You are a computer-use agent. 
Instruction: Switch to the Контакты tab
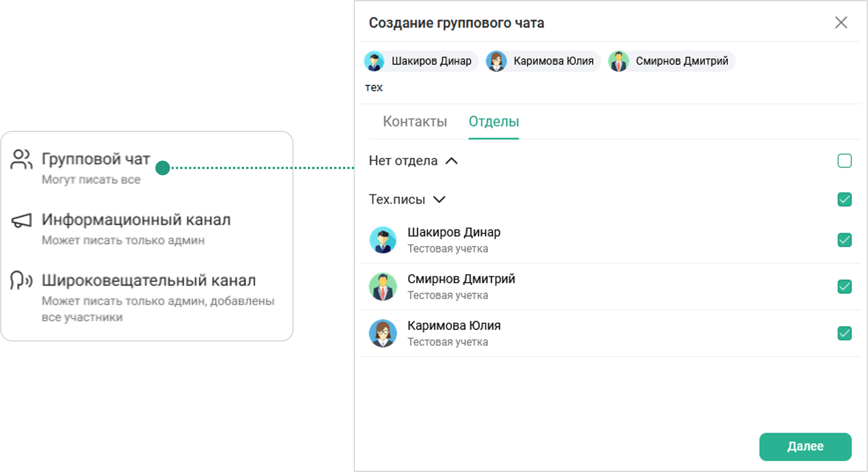point(415,121)
